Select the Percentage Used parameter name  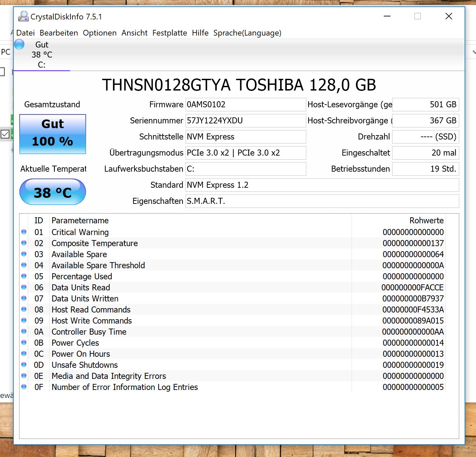pos(82,276)
